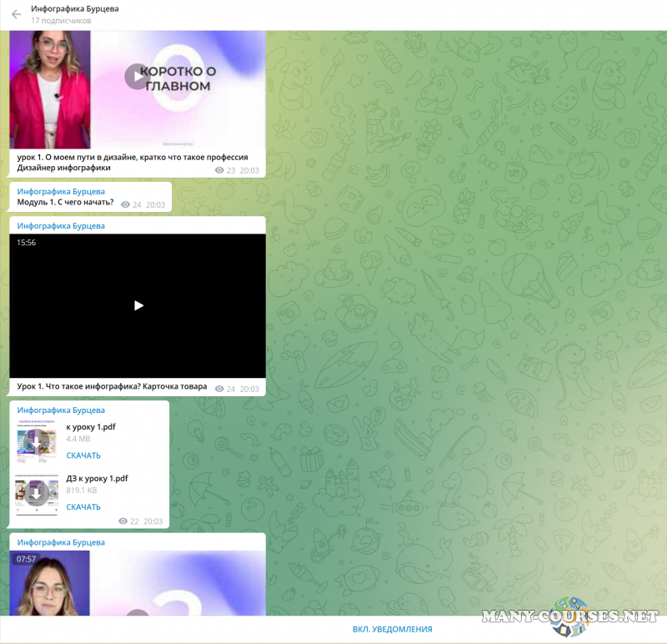The width and height of the screenshot is (667, 644).
Task: Click sender name above the 07:57 video
Action: click(61, 542)
